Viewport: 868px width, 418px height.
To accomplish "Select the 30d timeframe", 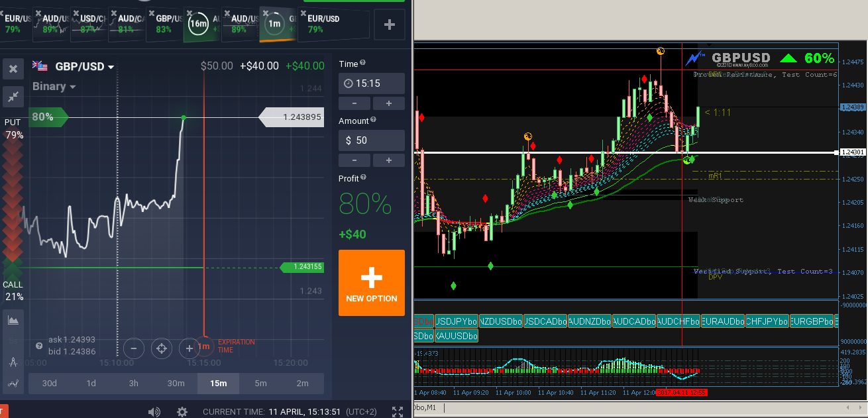I will pos(49,383).
